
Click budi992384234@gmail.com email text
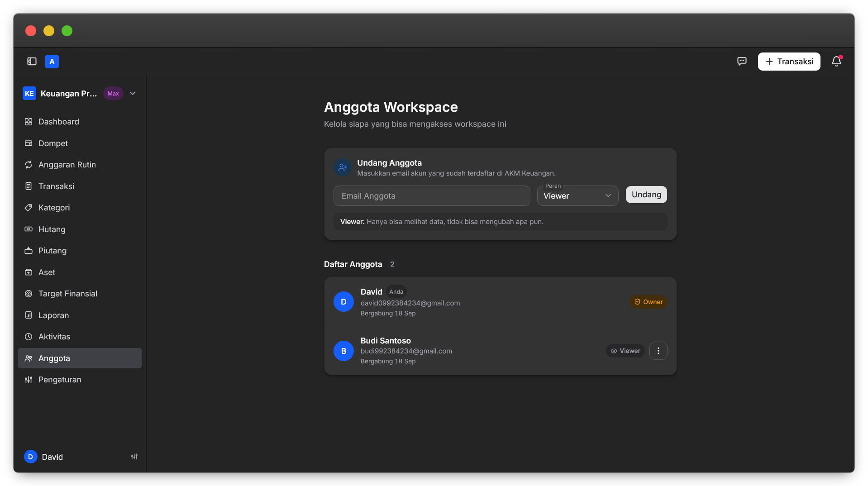[406, 351]
